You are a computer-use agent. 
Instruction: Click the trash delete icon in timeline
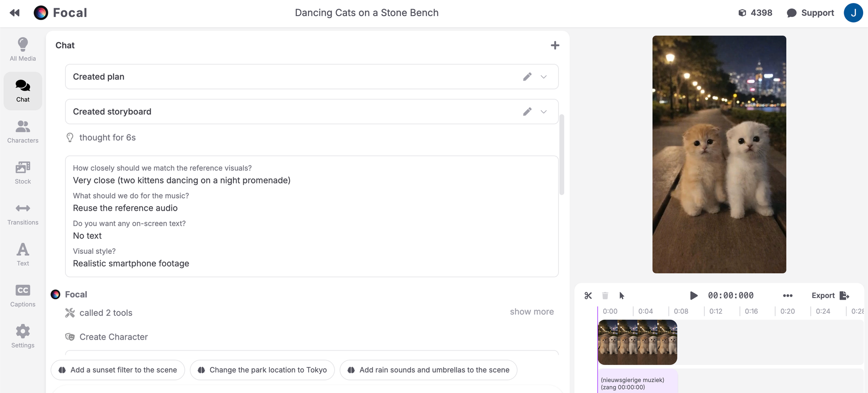click(605, 296)
